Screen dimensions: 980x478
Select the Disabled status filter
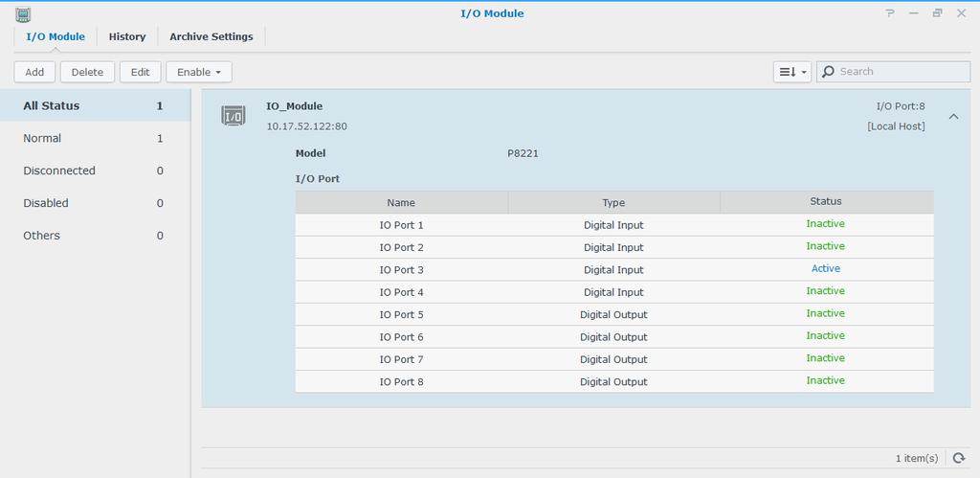(x=96, y=203)
